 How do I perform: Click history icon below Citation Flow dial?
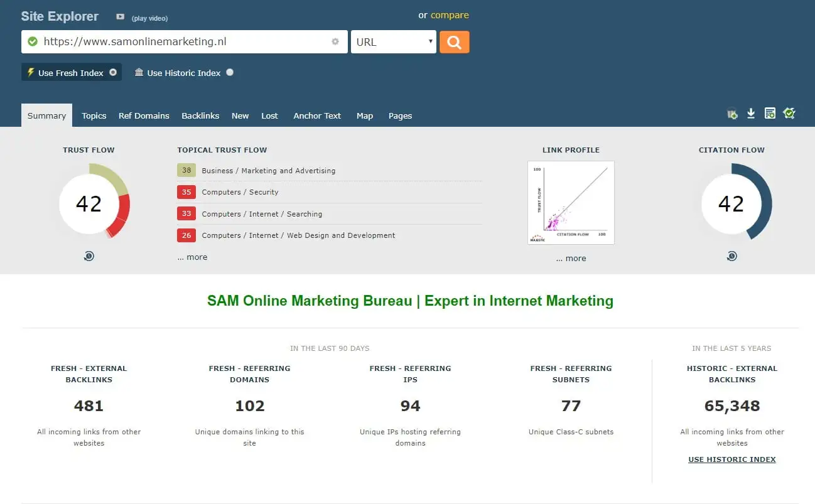click(731, 256)
